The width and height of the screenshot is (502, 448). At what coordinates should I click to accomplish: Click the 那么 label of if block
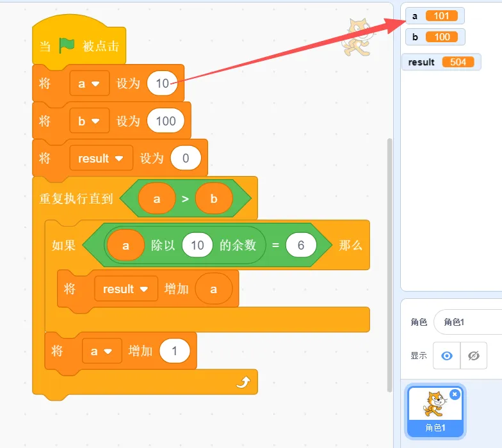tap(351, 246)
